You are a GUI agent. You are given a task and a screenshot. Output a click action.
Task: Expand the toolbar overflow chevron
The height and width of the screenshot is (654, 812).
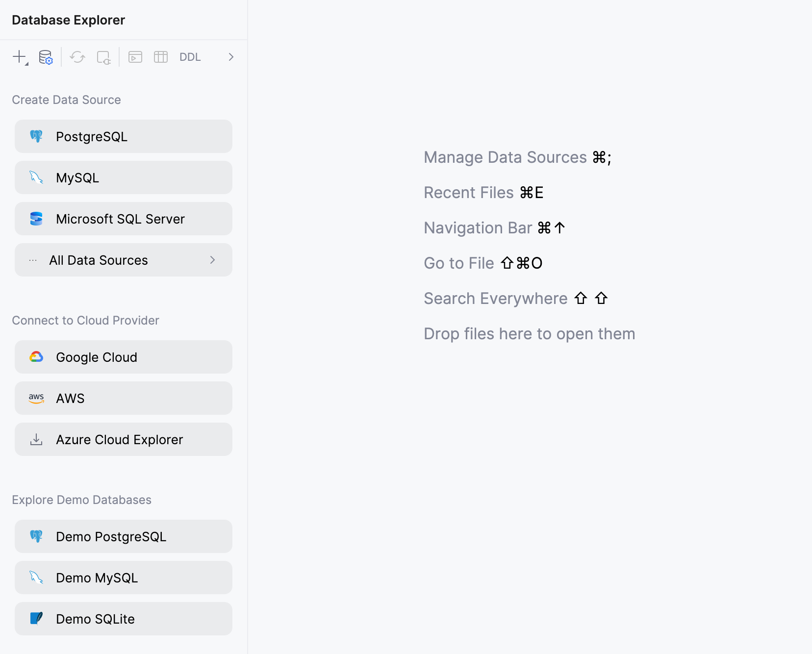pos(231,57)
